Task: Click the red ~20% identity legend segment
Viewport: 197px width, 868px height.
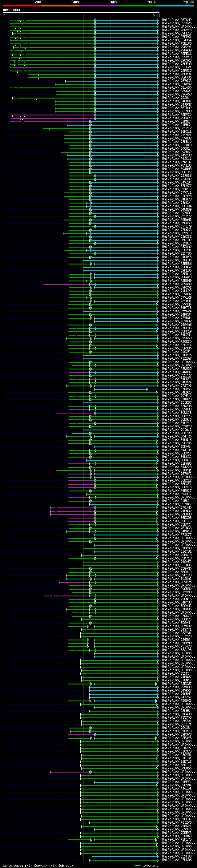Action: 22,6
